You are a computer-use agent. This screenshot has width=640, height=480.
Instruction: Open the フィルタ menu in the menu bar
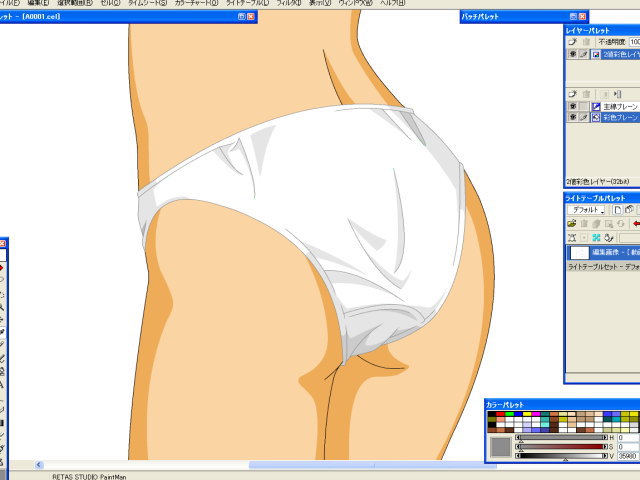click(288, 4)
